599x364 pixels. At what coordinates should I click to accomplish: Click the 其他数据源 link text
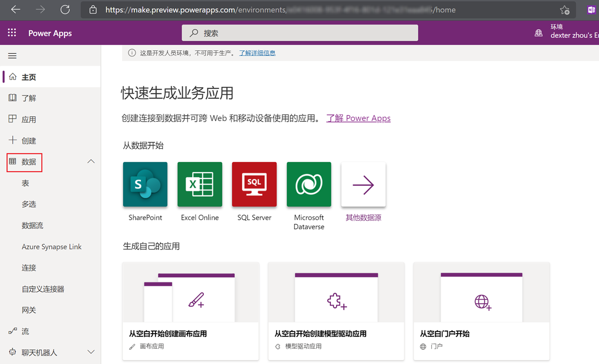coord(363,217)
